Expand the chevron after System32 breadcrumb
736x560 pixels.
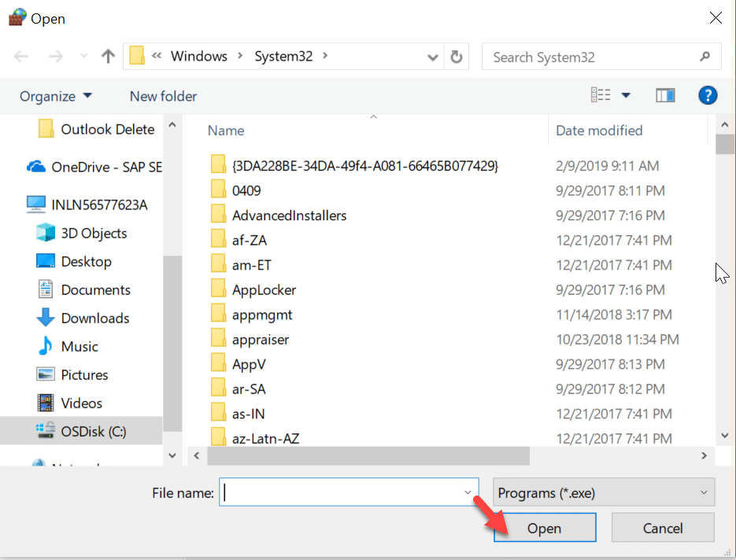click(x=325, y=56)
